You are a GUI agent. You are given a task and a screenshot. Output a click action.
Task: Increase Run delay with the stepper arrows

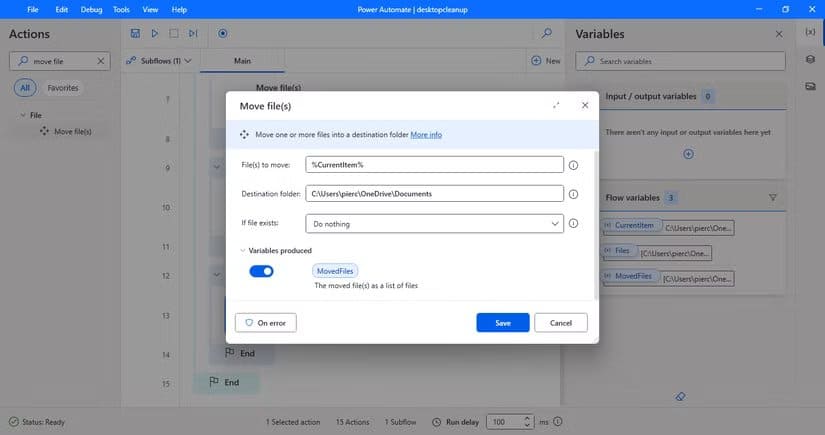click(527, 419)
